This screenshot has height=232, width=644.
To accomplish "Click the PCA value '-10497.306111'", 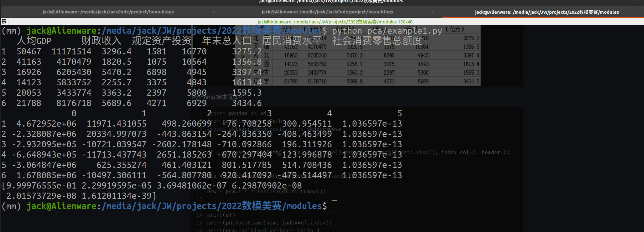I will [x=114, y=175].
